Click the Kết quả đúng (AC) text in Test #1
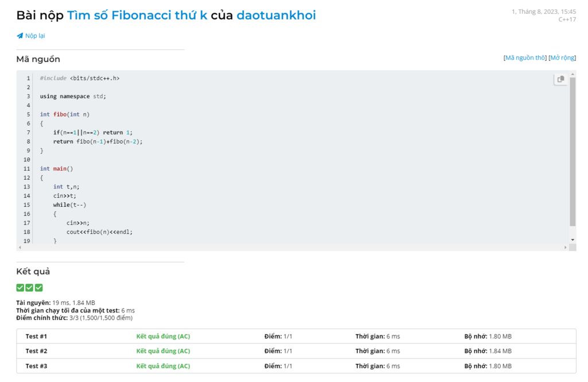The image size is (588, 382). [163, 336]
